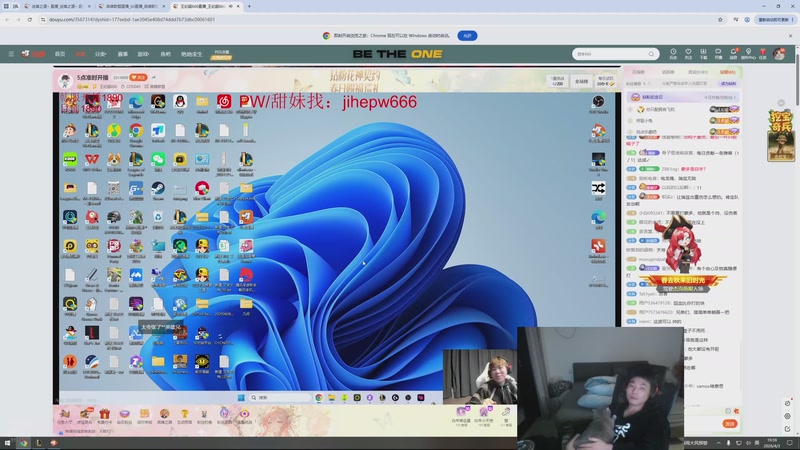Click the Edge icon beside the QQ penguin
This screenshot has height=450, width=800.
point(136,102)
